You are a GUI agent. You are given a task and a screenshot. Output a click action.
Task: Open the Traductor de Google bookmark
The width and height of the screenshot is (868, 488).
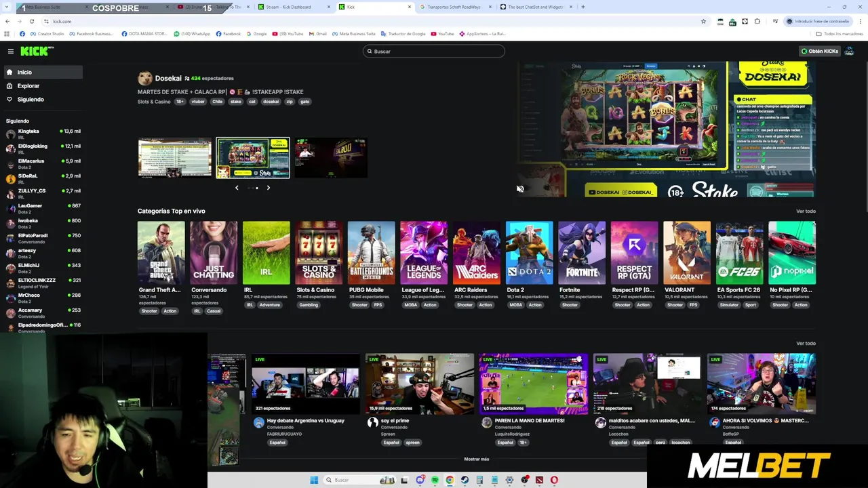[x=403, y=33]
